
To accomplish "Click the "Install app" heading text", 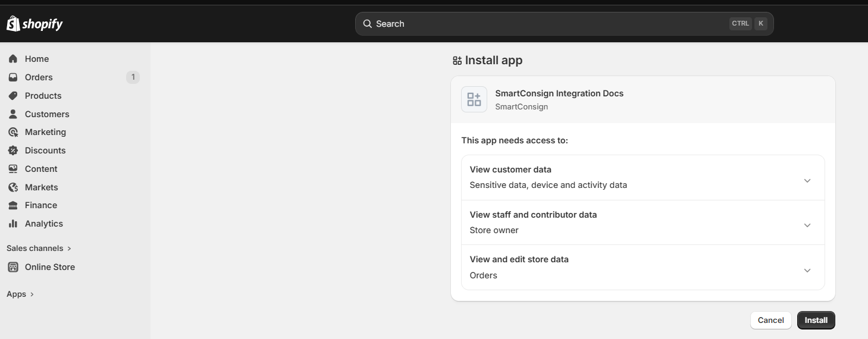I will pyautogui.click(x=494, y=61).
